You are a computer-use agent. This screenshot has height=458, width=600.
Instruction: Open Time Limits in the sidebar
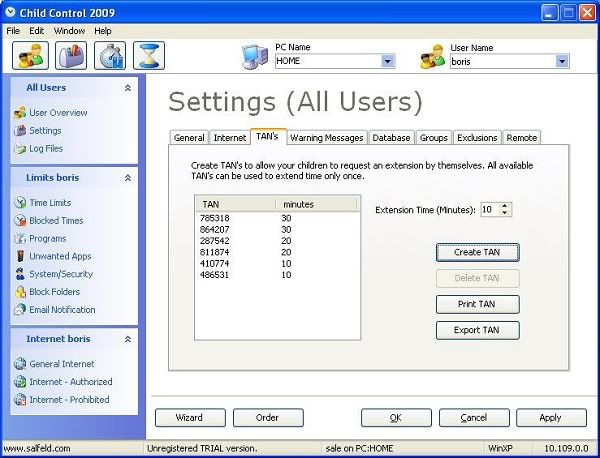pyautogui.click(x=50, y=203)
